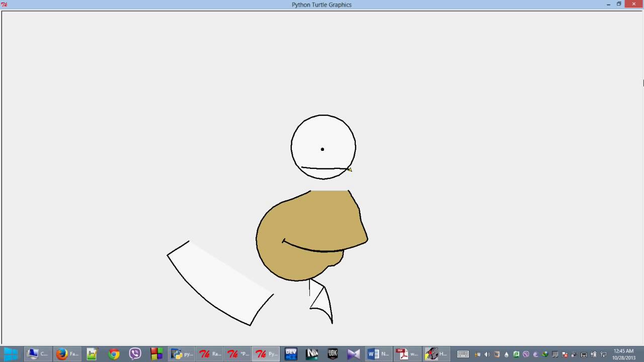The width and height of the screenshot is (644, 362).
Task: Click the Viber system tray icon
Action: coord(526,354)
